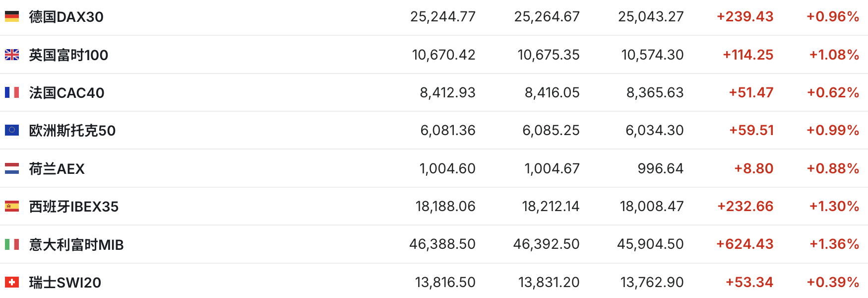This screenshot has width=868, height=298.
Task: Open the 西班牙IBEX35 index link
Action: tap(73, 207)
